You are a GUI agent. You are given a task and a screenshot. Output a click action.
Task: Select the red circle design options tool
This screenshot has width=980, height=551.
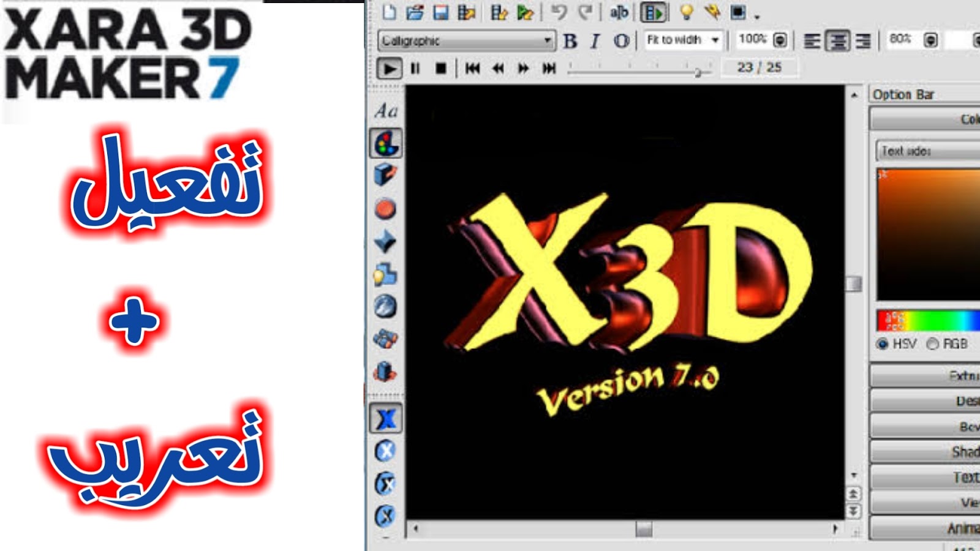coord(385,209)
